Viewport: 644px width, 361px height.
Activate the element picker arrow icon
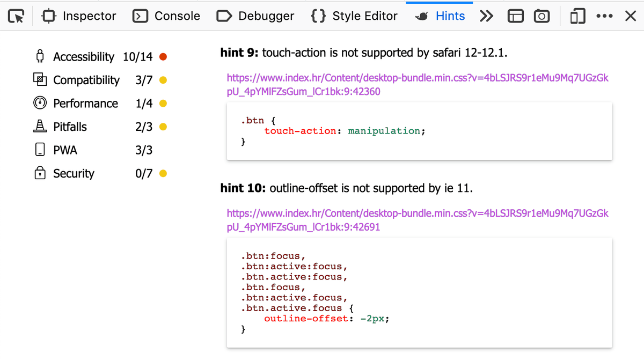click(x=17, y=17)
